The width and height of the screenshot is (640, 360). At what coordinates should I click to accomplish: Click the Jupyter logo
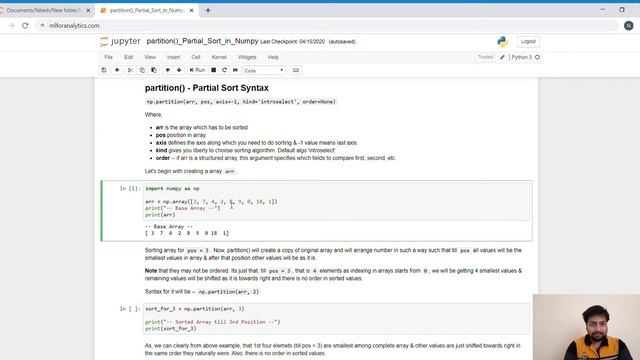pyautogui.click(x=120, y=41)
